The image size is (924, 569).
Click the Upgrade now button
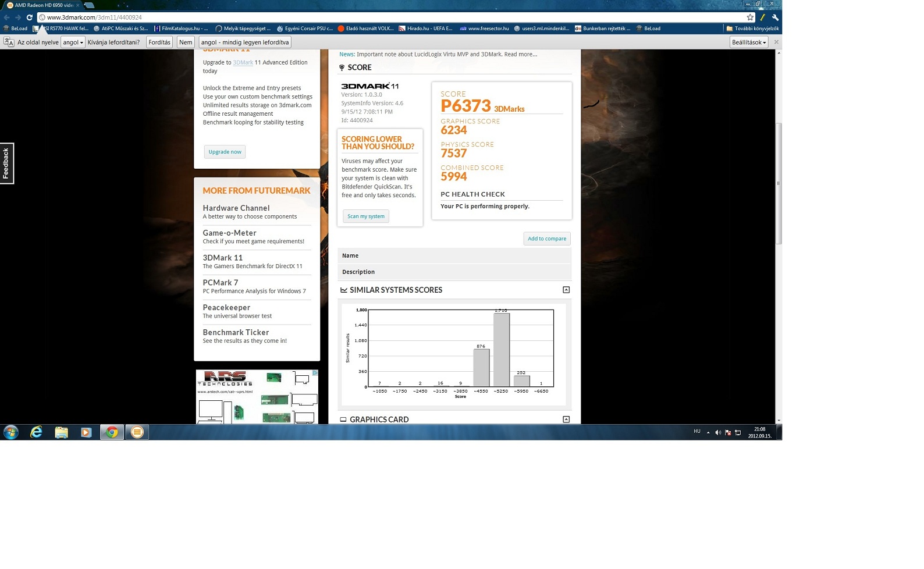pyautogui.click(x=225, y=152)
